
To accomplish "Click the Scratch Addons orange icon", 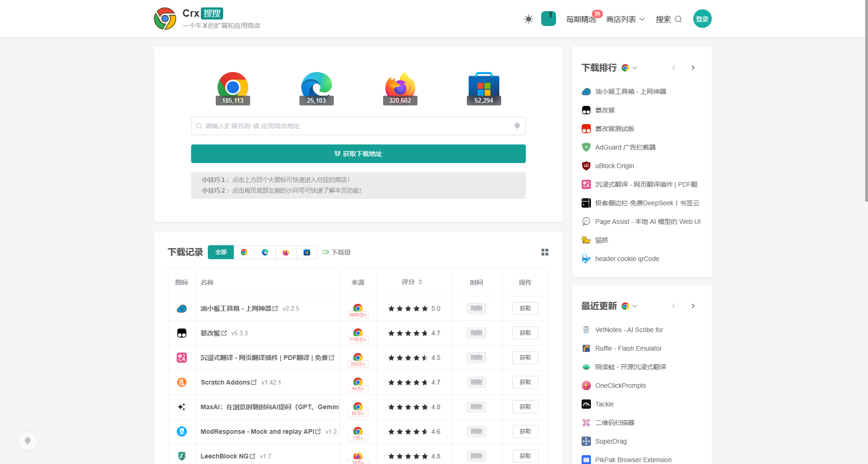I will click(x=182, y=382).
